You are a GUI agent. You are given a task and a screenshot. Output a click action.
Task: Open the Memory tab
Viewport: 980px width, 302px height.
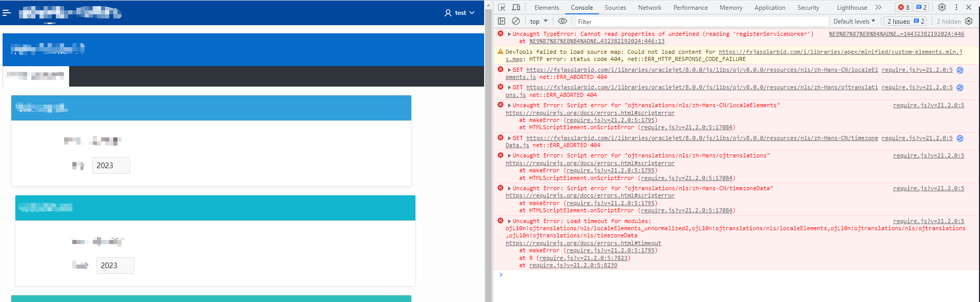(x=731, y=8)
